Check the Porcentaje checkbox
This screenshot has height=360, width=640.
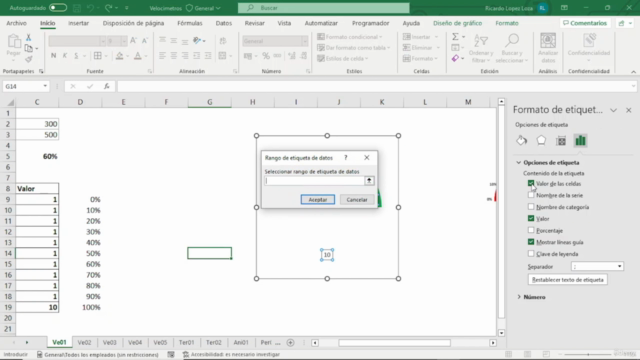(x=531, y=230)
